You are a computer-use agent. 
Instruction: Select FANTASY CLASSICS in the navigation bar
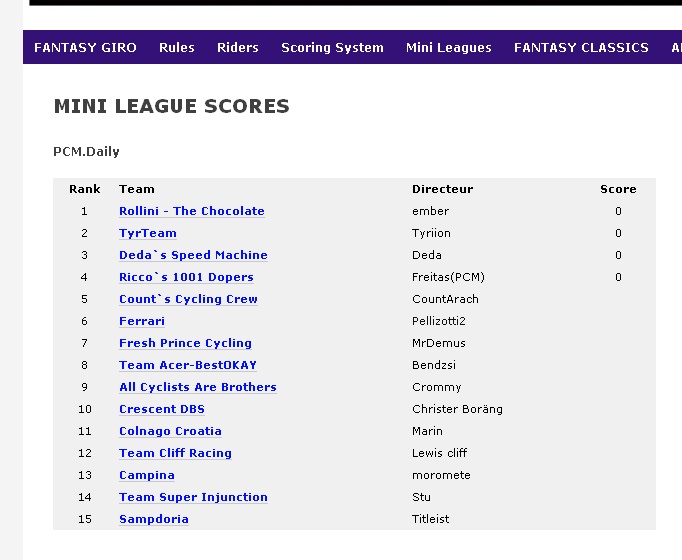[x=581, y=47]
